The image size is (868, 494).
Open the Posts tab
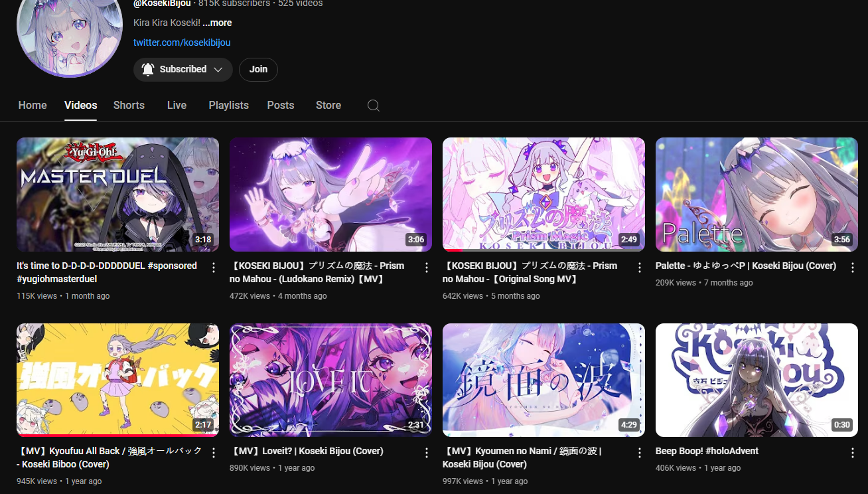pyautogui.click(x=281, y=106)
